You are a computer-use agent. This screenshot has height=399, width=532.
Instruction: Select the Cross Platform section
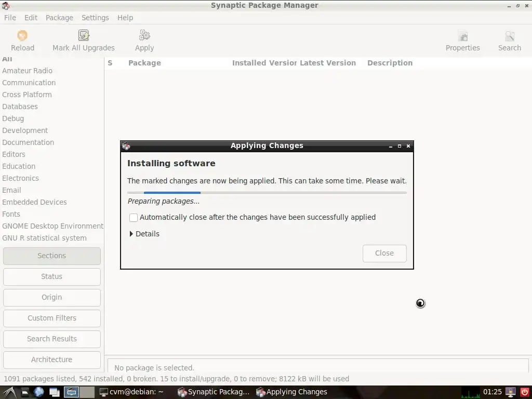(27, 95)
